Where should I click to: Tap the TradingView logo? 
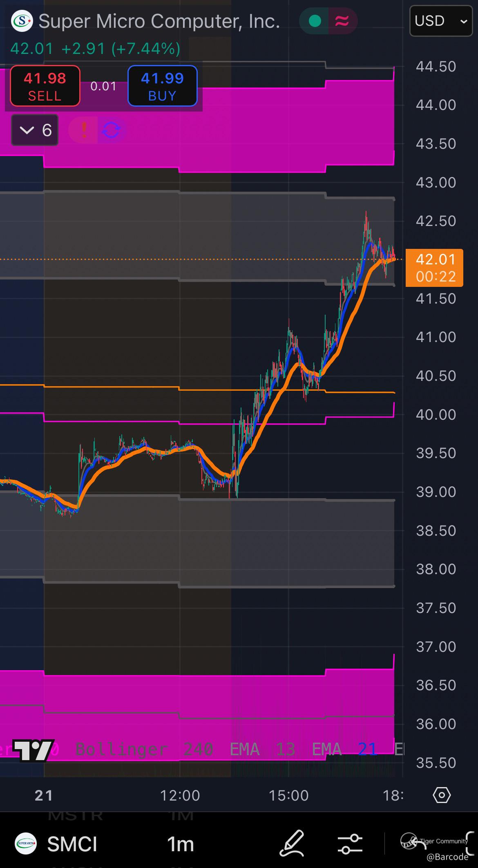[x=33, y=750]
